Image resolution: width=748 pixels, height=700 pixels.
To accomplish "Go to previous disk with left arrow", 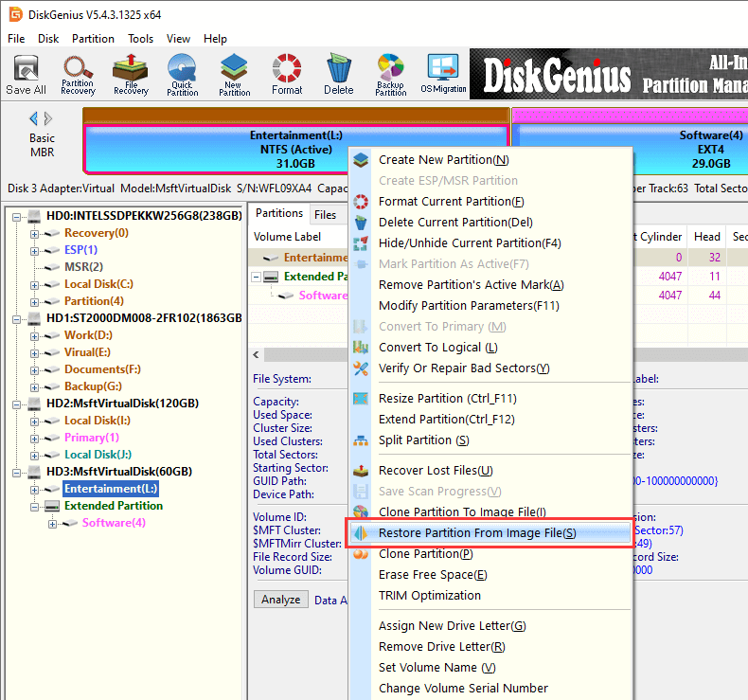I will click(34, 118).
